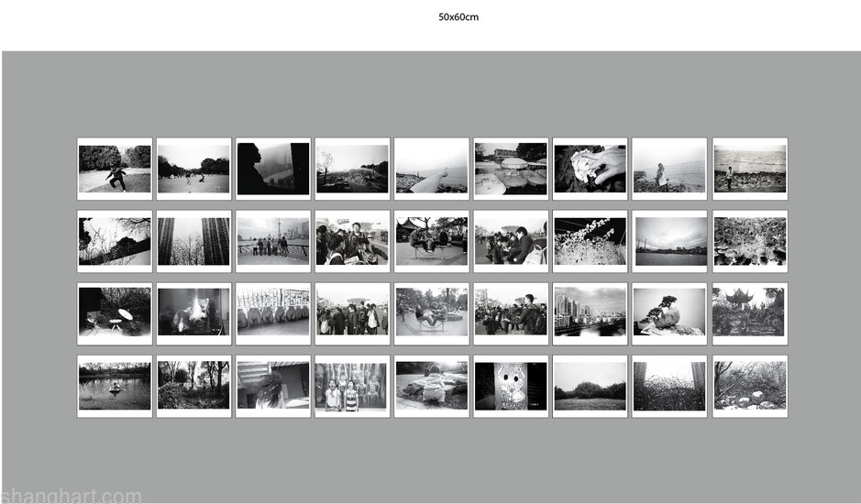
Task: Open the cartoon character poster photo
Action: pos(511,386)
